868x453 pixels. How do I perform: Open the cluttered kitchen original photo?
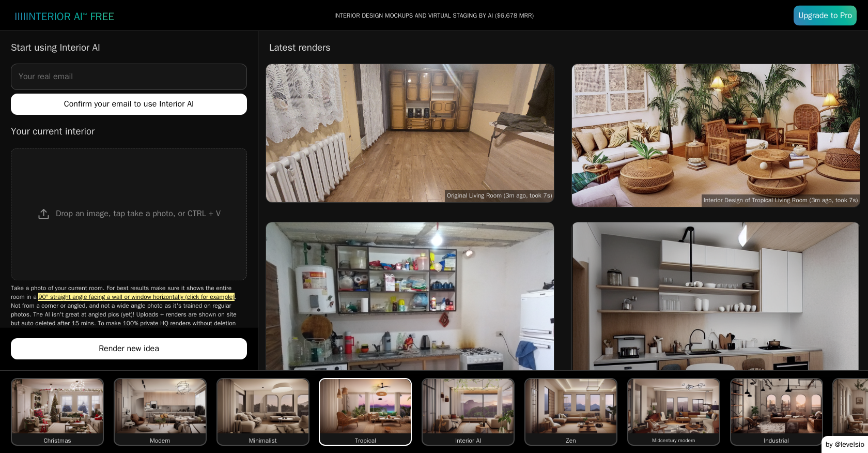[x=410, y=296]
